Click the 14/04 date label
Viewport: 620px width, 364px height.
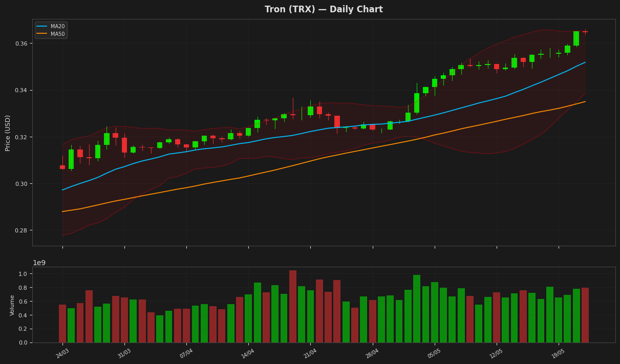tap(248, 353)
